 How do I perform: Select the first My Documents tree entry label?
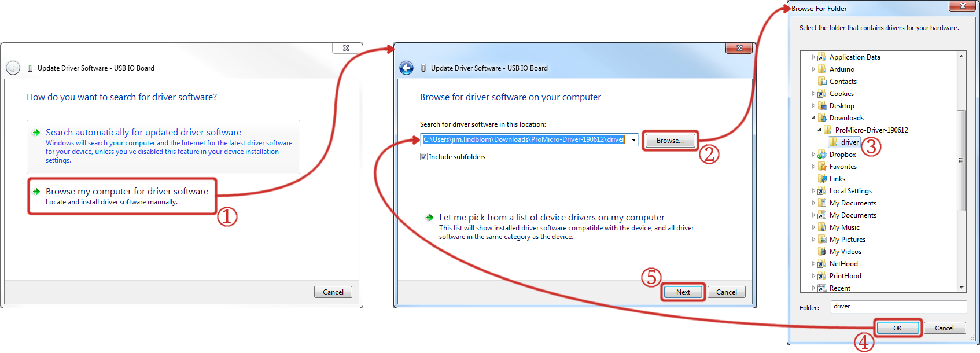coord(853,203)
